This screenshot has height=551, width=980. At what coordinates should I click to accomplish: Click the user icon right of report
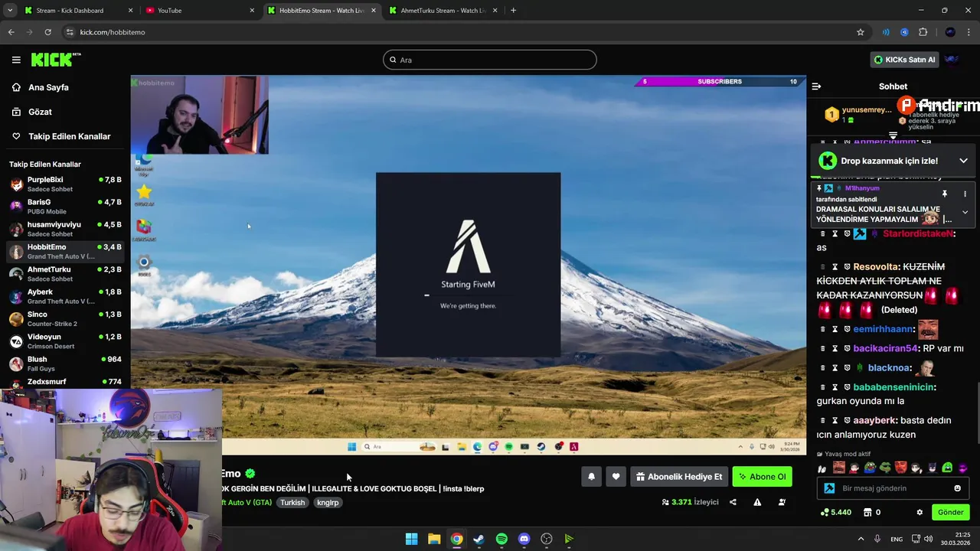click(x=782, y=502)
